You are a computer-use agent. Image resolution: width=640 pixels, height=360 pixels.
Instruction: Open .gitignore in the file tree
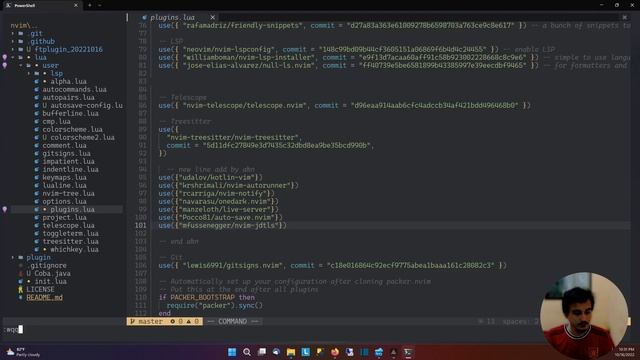pyautogui.click(x=47, y=265)
